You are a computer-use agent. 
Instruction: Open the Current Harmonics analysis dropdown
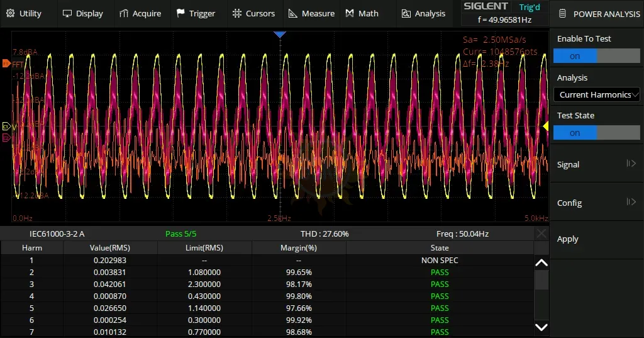tap(596, 95)
